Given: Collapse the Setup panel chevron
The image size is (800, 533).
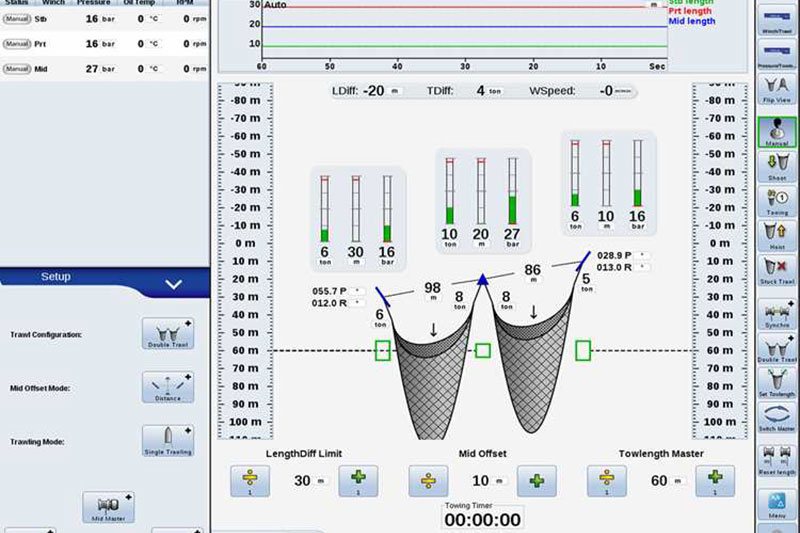Looking at the screenshot, I should pyautogui.click(x=173, y=284).
